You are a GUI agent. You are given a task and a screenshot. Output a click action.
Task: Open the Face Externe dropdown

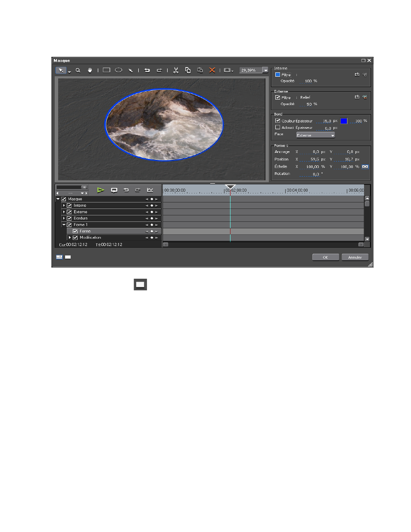click(315, 135)
